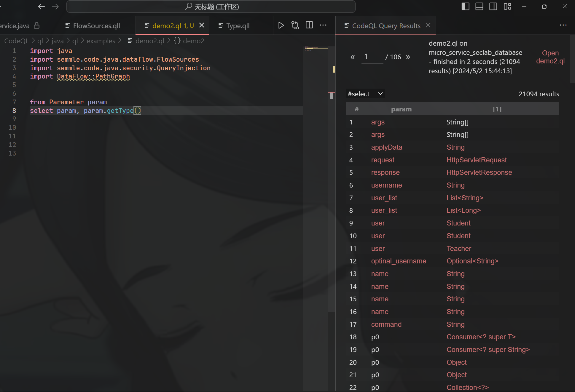The image size is (575, 392).
Task: Go to previous results page
Action: point(353,57)
